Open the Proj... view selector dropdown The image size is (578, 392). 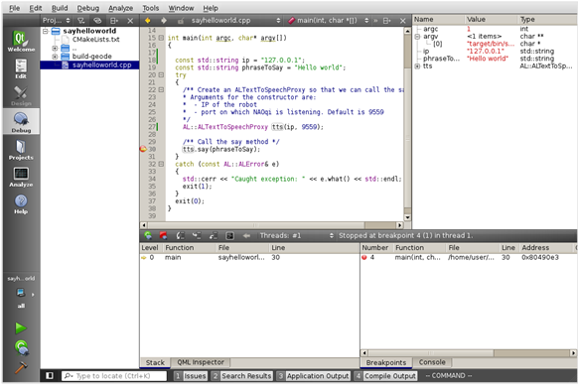click(56, 21)
